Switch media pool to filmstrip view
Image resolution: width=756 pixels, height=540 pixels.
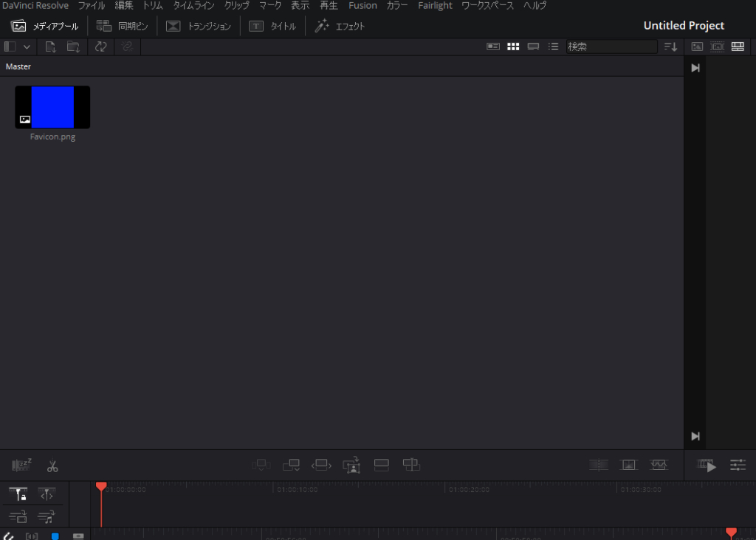pyautogui.click(x=533, y=46)
